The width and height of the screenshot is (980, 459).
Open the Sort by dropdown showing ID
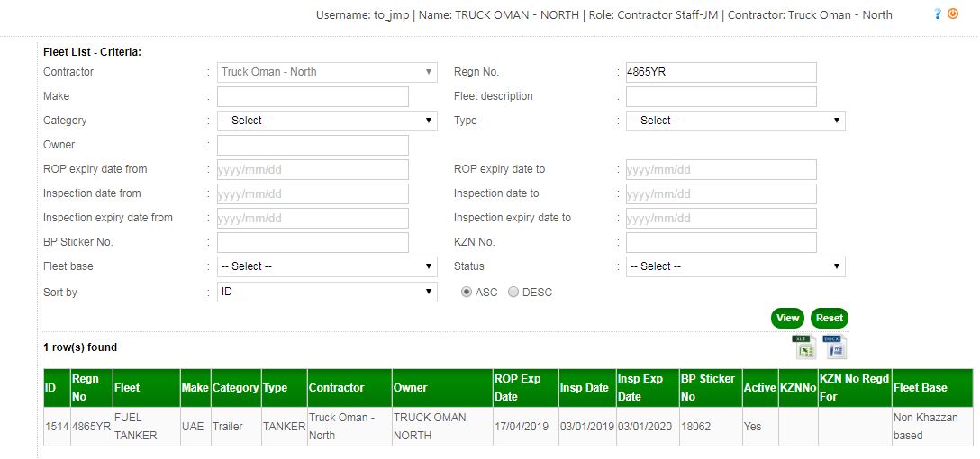(x=327, y=292)
